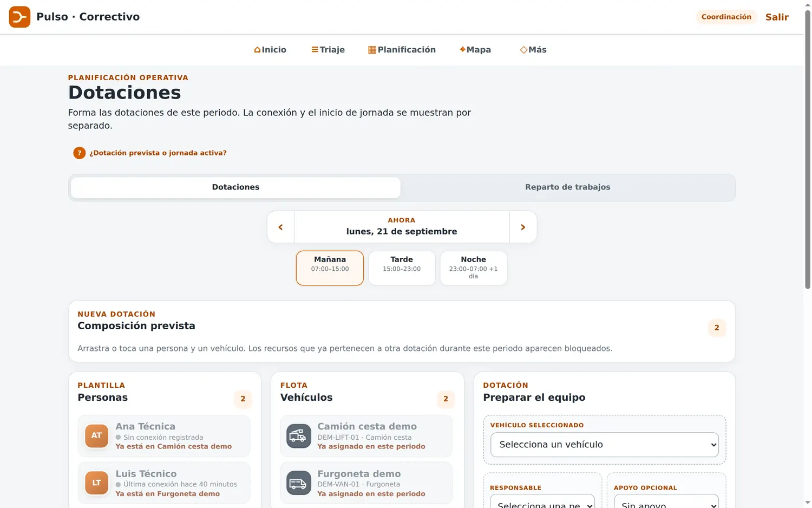This screenshot has height=508, width=812.
Task: Click 'Ya está en Camión cesta demo' text
Action: coord(173,447)
